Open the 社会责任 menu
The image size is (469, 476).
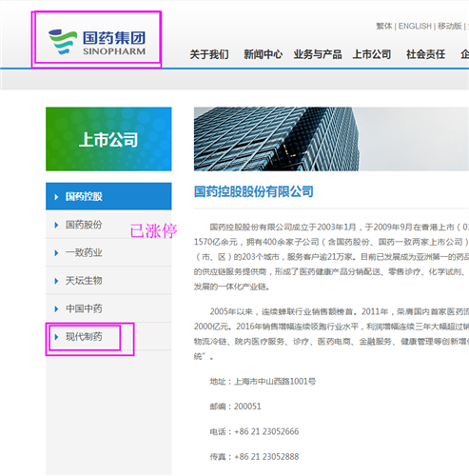coord(426,54)
